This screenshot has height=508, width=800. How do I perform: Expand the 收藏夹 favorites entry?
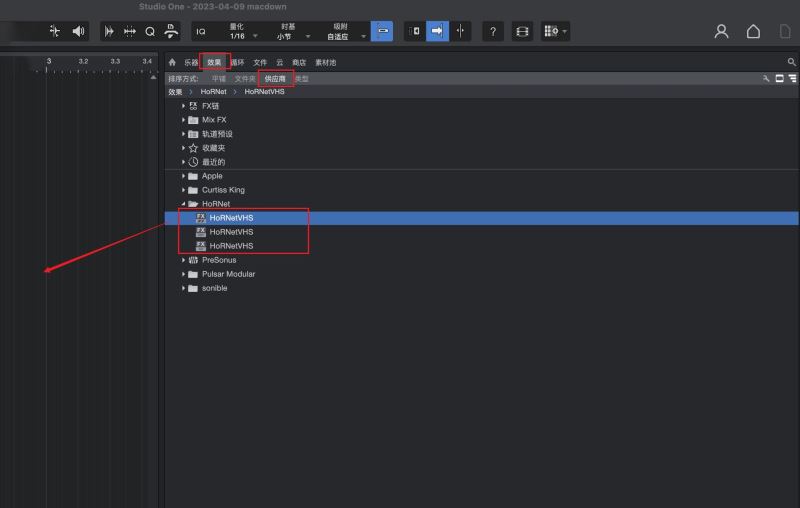(x=183, y=148)
